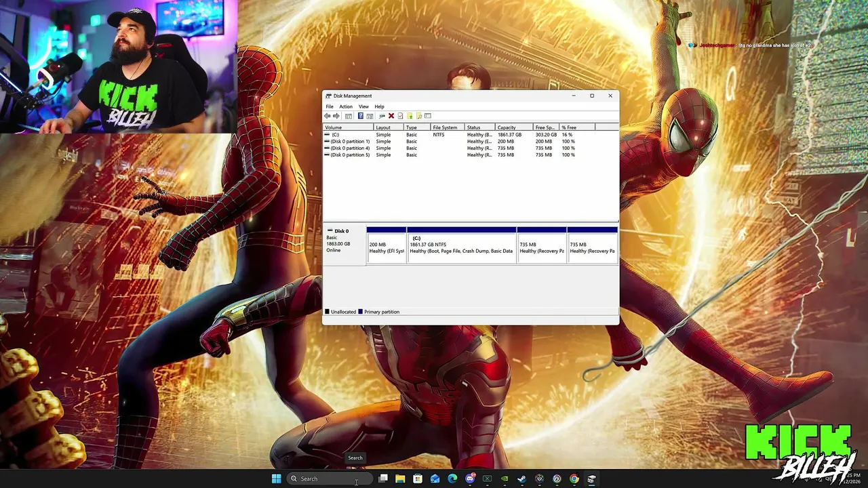This screenshot has height=488, width=868.
Task: Select the (Disk 0 partition 4) row
Action: pos(471,148)
